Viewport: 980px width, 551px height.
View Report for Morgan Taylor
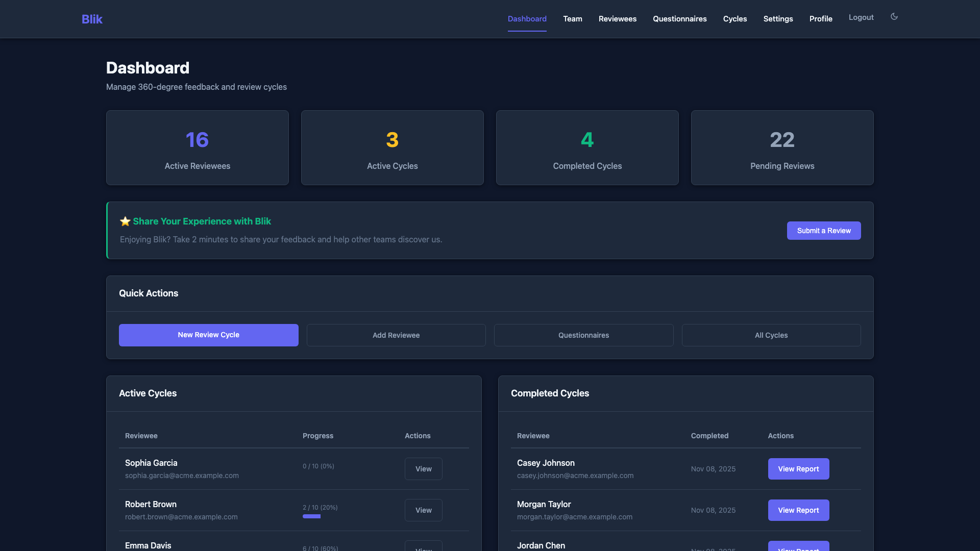coord(798,510)
